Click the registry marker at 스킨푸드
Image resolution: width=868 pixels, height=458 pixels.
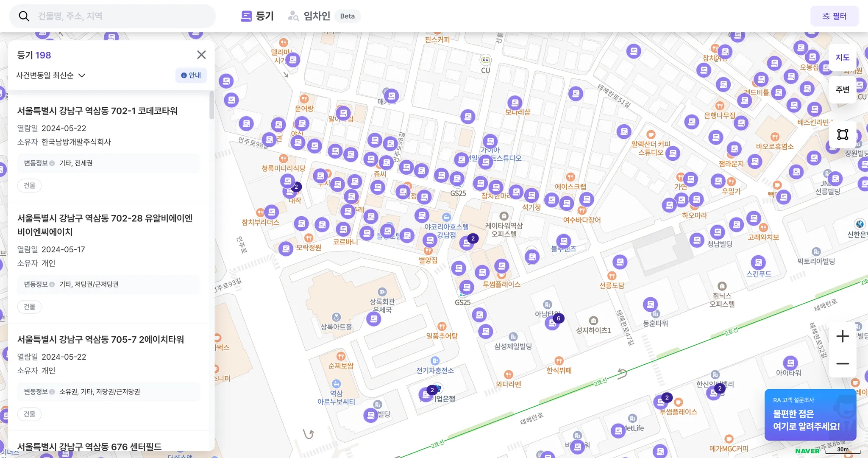(x=758, y=263)
